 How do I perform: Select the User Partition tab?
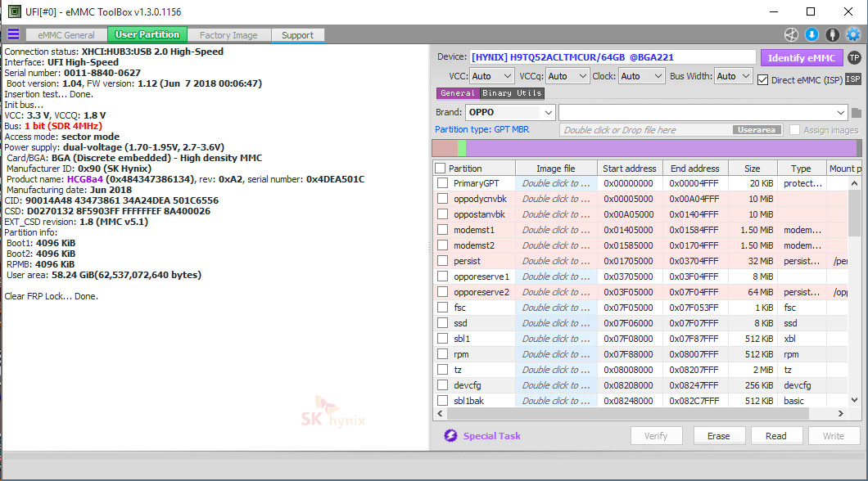point(147,34)
